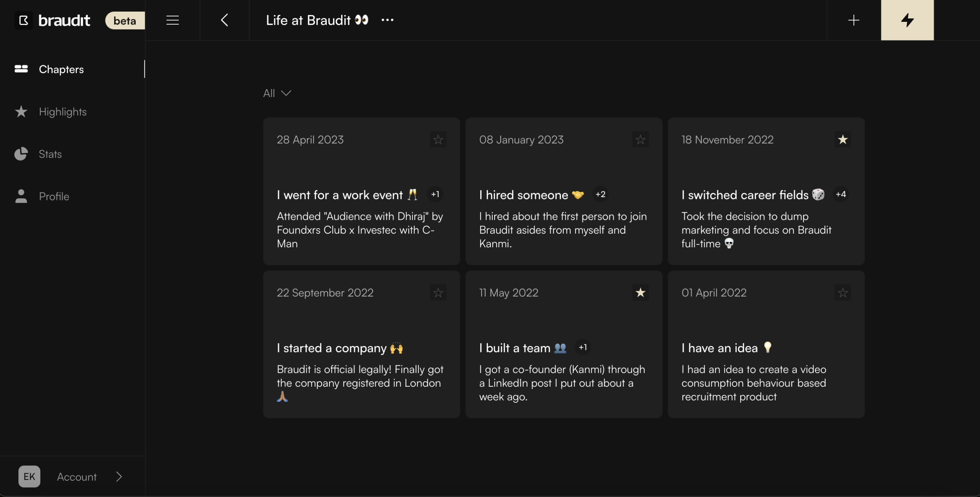Expand Account with the chevron arrow
Screen dimensions: 980x497
[x=119, y=477]
